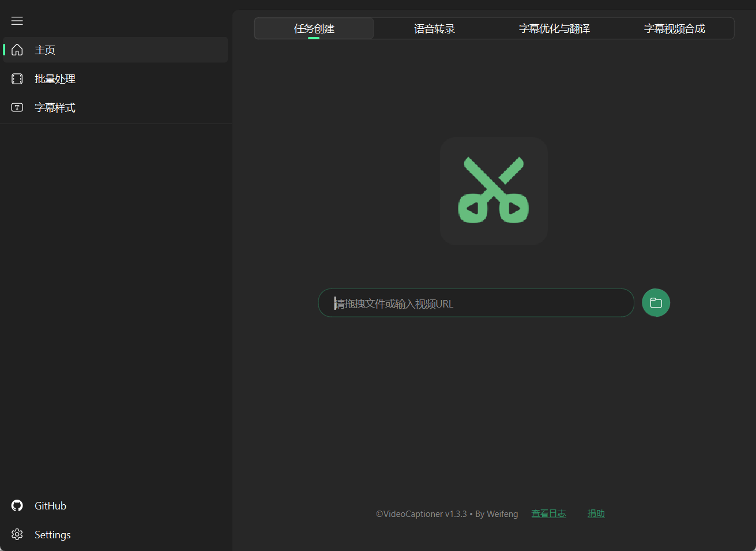Click the 捐助 donate link

coord(596,513)
